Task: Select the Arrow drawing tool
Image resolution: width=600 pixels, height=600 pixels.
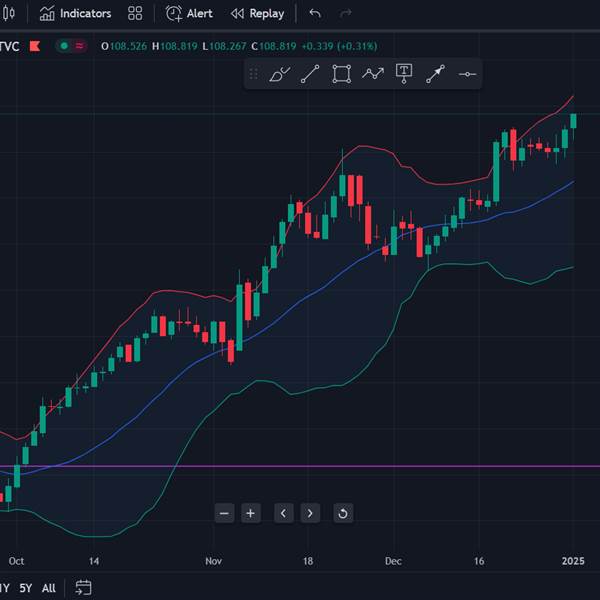Action: (x=435, y=73)
